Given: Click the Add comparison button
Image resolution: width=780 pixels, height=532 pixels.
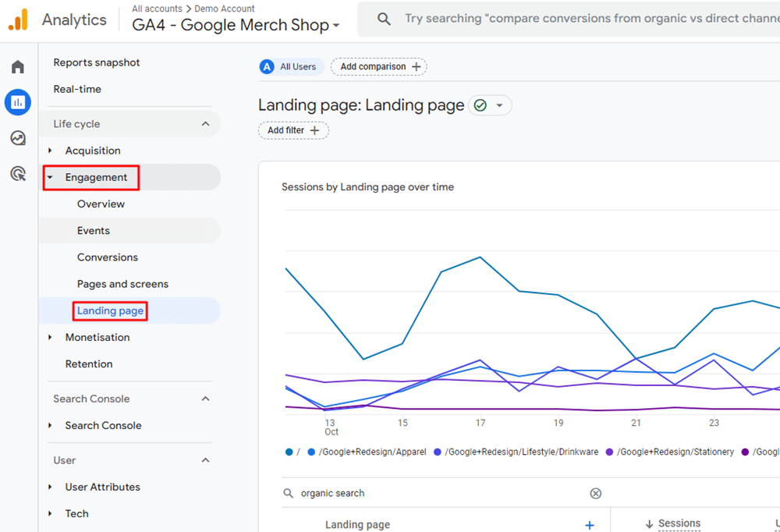Looking at the screenshot, I should 378,66.
